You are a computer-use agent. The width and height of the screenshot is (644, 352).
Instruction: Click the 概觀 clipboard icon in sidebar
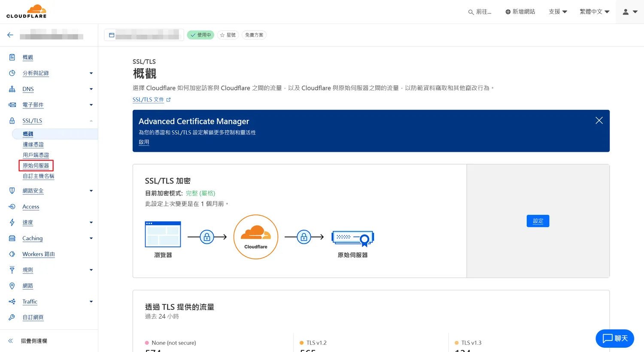pyautogui.click(x=12, y=57)
